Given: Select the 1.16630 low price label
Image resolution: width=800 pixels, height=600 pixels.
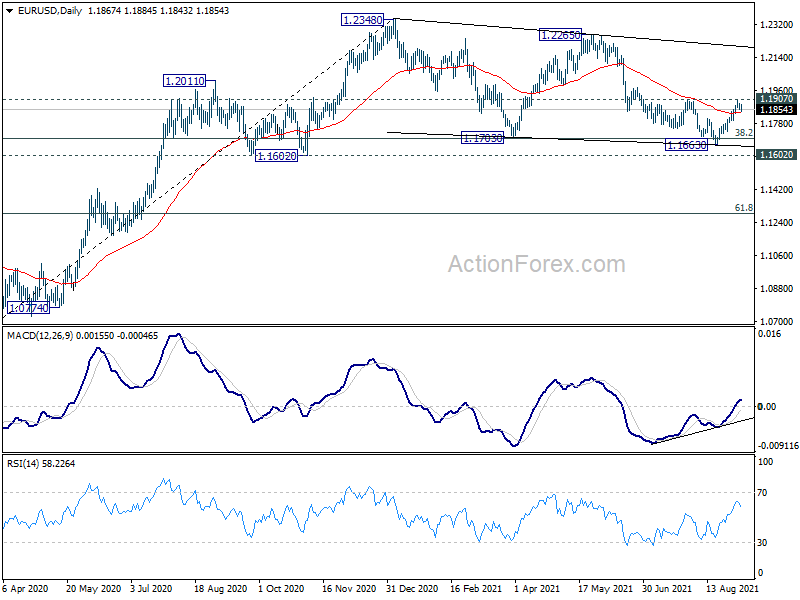Looking at the screenshot, I should [x=687, y=146].
